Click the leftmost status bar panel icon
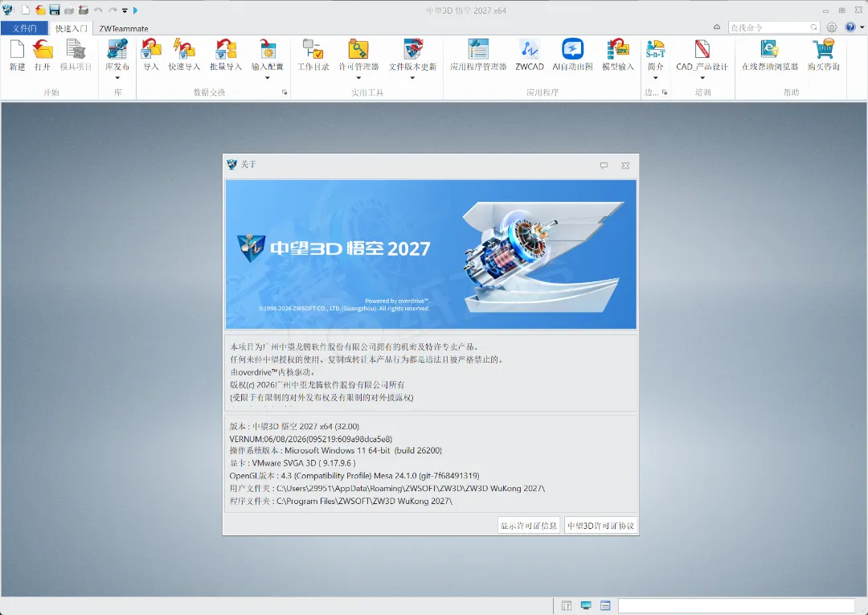Viewport: 868px width, 615px height. 567,605
